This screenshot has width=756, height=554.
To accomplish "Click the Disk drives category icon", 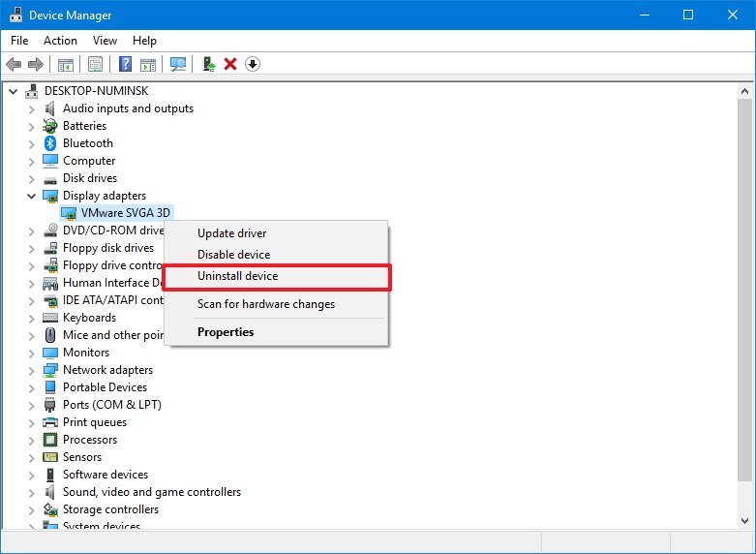I will [50, 180].
